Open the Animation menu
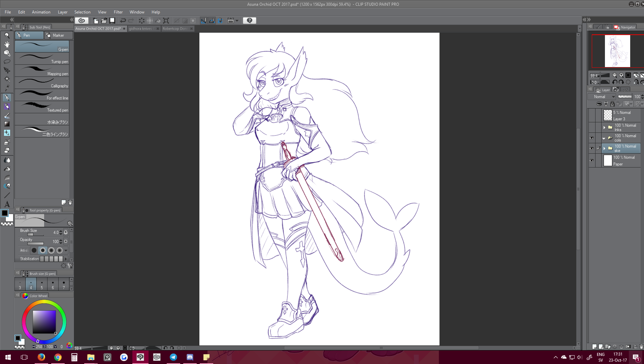Screen dimensions: 644x364 [x=41, y=12]
